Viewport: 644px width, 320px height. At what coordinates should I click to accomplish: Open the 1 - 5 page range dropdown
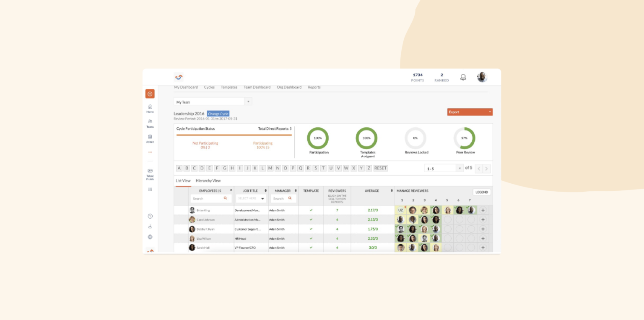coord(444,169)
